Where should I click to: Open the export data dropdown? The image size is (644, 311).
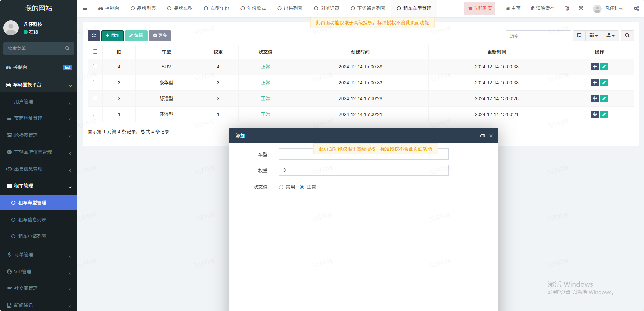[610, 36]
